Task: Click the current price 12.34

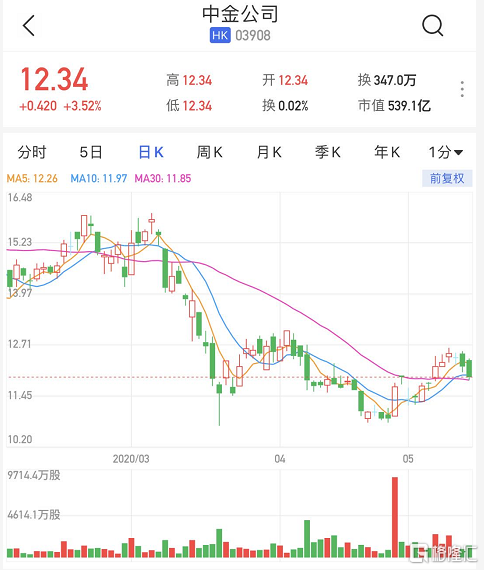Action: coord(54,79)
